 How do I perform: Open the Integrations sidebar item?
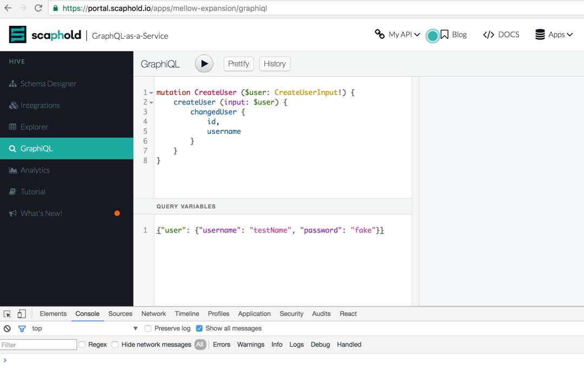(x=67, y=105)
